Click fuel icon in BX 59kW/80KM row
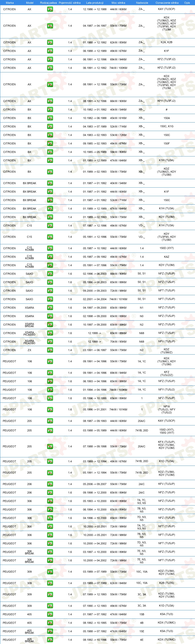 tap(50, 152)
